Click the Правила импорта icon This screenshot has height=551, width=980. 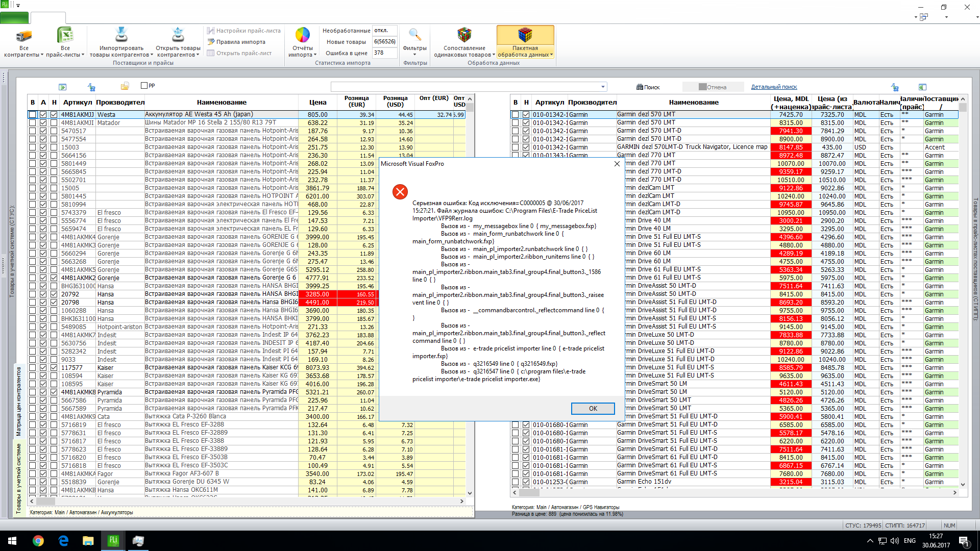tap(210, 42)
